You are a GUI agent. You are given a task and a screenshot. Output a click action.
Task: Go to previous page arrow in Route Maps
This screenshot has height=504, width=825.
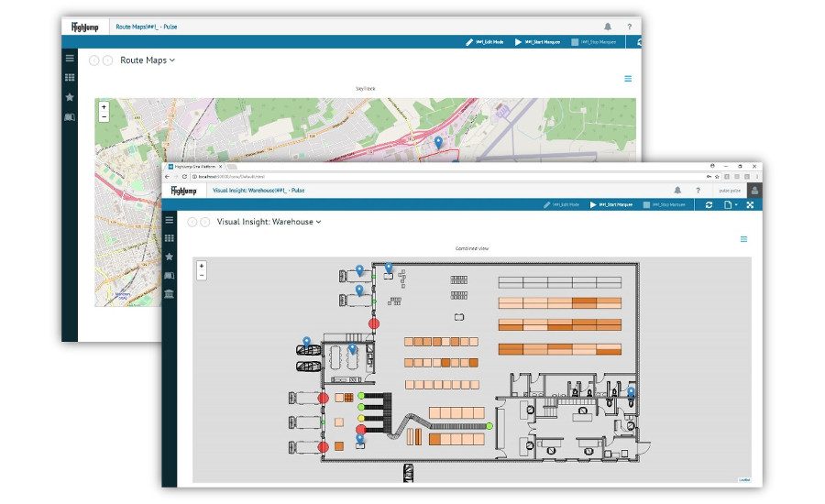(x=93, y=60)
